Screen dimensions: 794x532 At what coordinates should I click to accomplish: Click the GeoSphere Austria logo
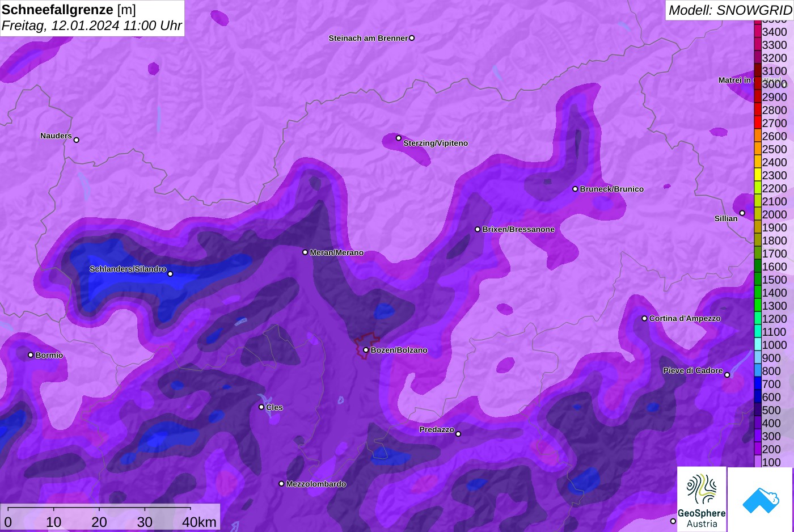(702, 499)
